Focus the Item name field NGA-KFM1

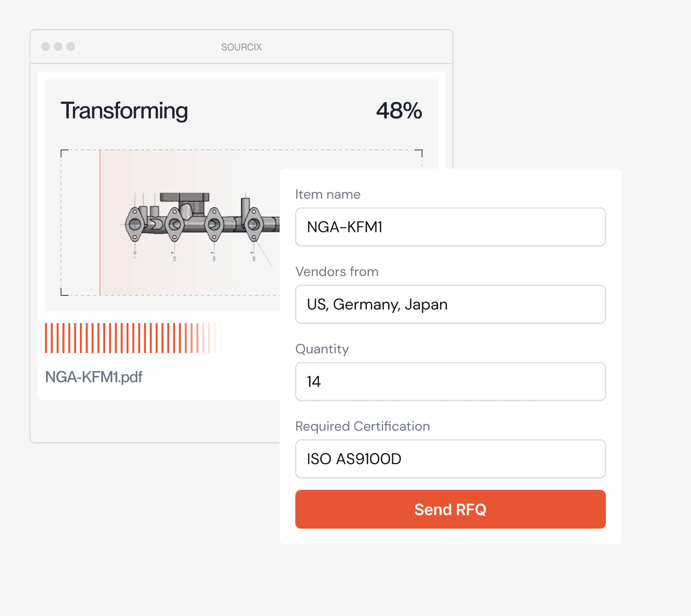click(x=450, y=227)
